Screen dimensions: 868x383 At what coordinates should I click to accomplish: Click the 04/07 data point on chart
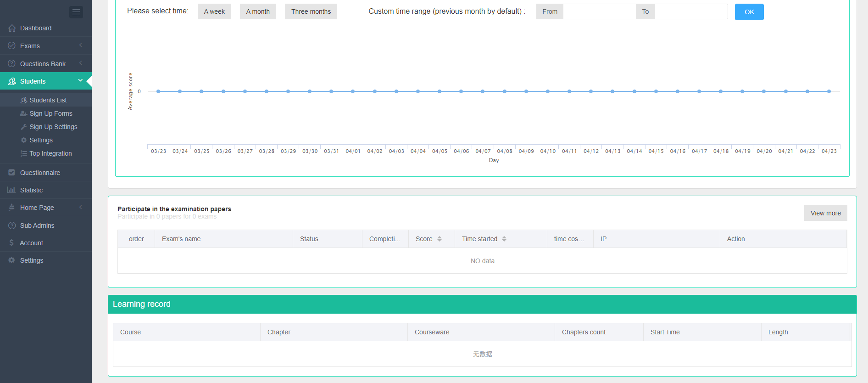(483, 91)
